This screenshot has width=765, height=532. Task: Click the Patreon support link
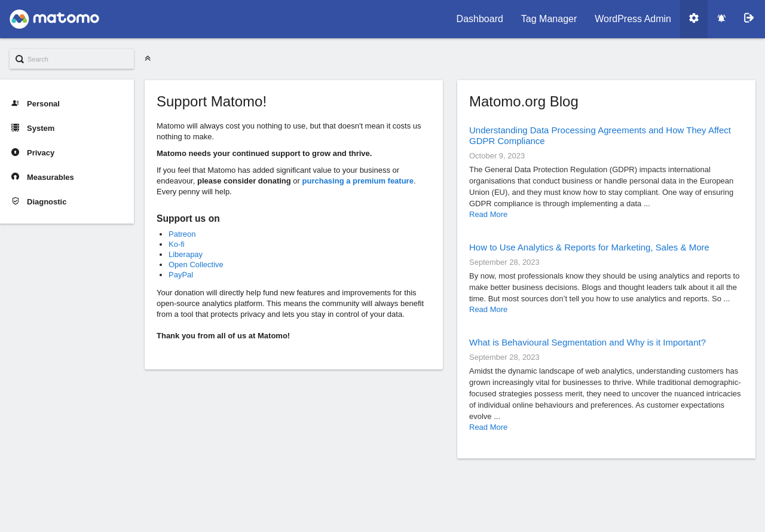click(x=182, y=234)
